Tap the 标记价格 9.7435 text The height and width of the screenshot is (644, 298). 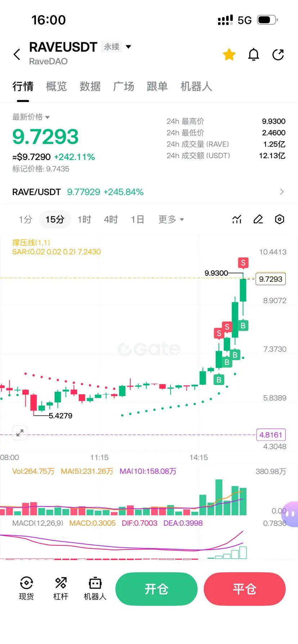click(41, 169)
